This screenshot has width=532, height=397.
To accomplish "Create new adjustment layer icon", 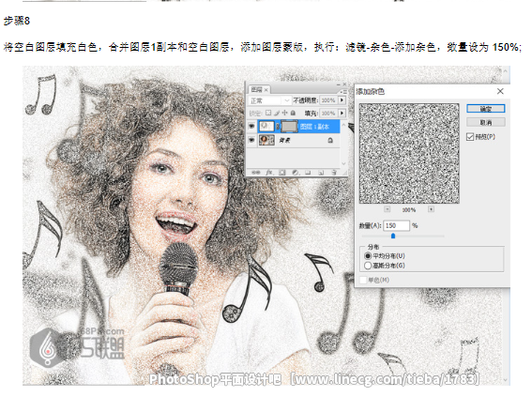I will click(296, 173).
